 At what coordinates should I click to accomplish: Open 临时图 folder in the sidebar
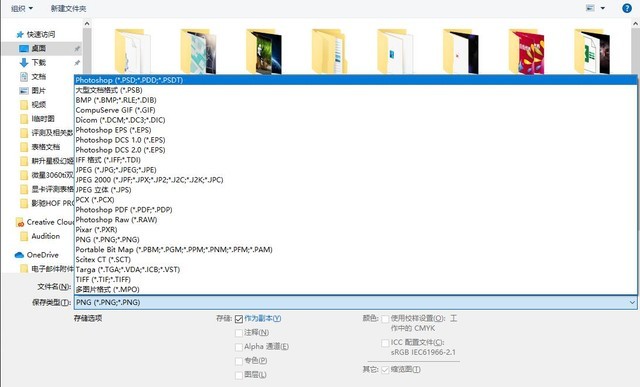(43, 119)
